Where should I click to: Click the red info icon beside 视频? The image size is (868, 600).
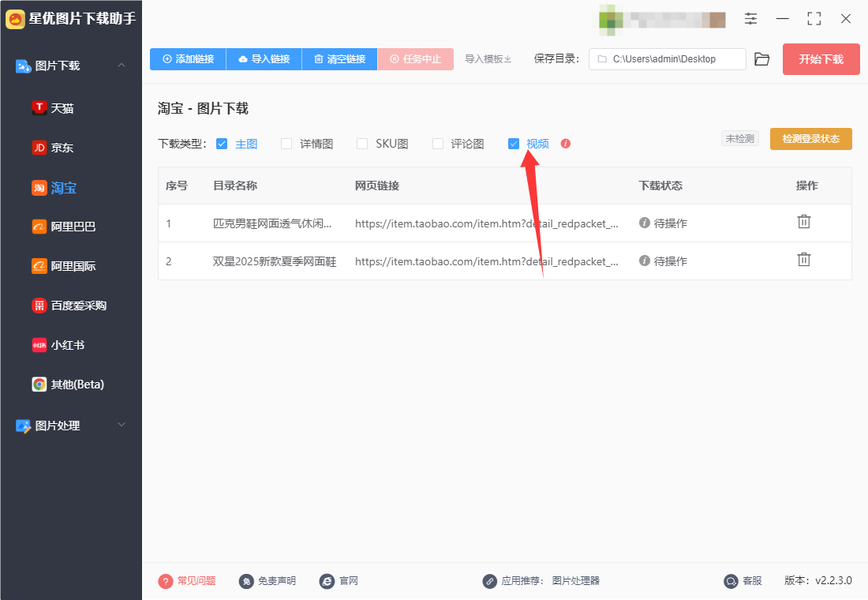click(565, 144)
